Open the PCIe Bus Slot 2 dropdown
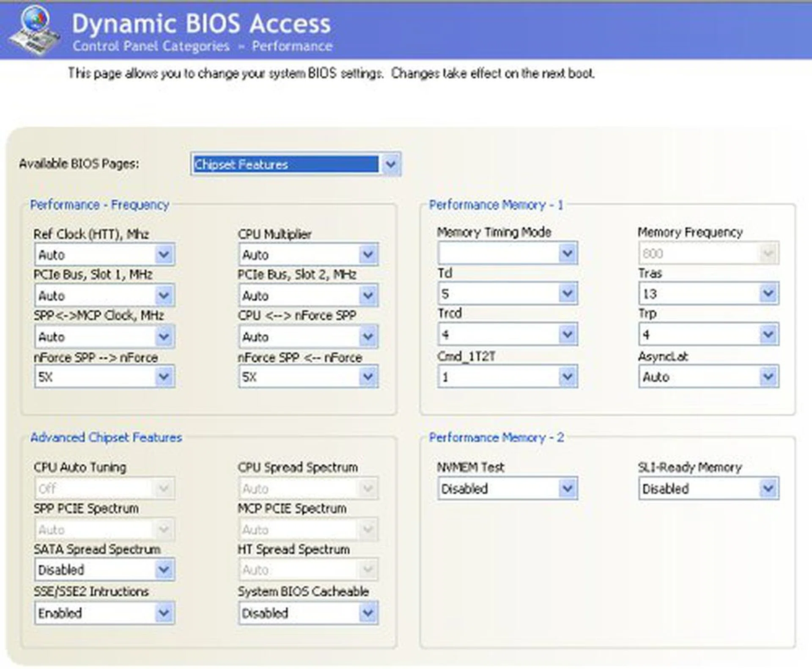The image size is (812, 669). point(367,295)
